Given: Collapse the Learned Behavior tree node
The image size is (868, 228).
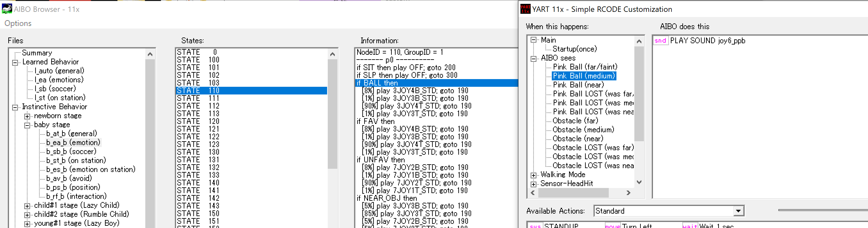Looking at the screenshot, I should 15,62.
